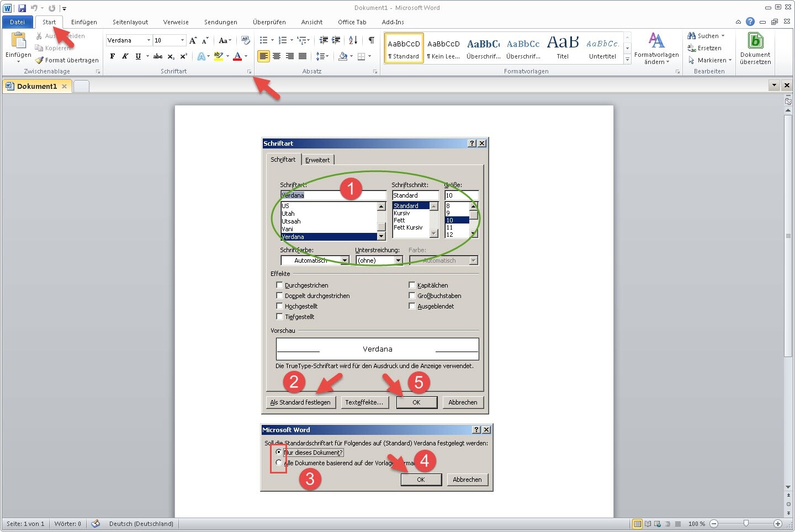795x532 pixels.
Task: Click the Als Standard festlegen button
Action: click(x=300, y=402)
